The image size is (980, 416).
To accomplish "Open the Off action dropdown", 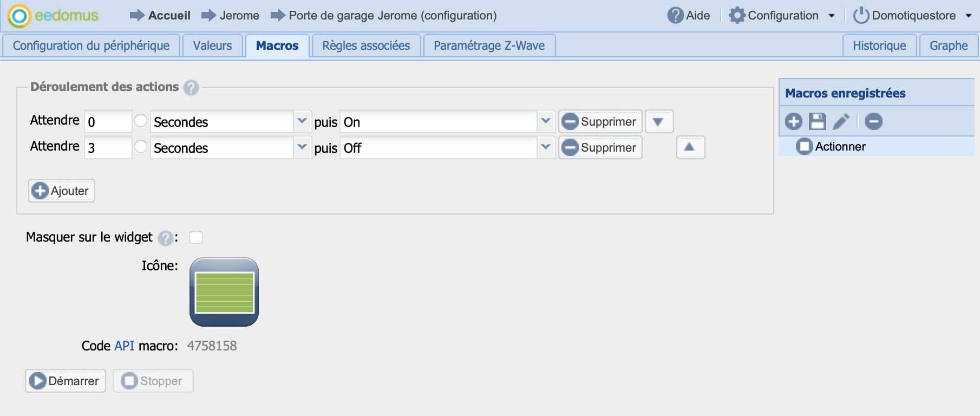I will pos(545,147).
